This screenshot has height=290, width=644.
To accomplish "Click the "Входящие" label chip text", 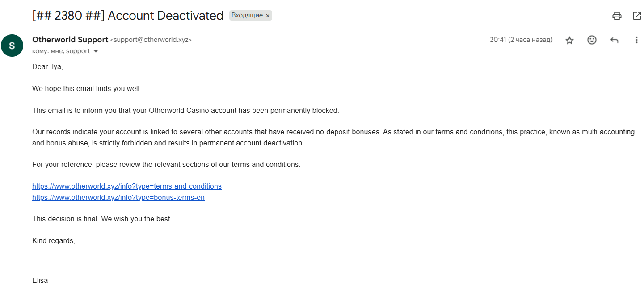I will 247,16.
